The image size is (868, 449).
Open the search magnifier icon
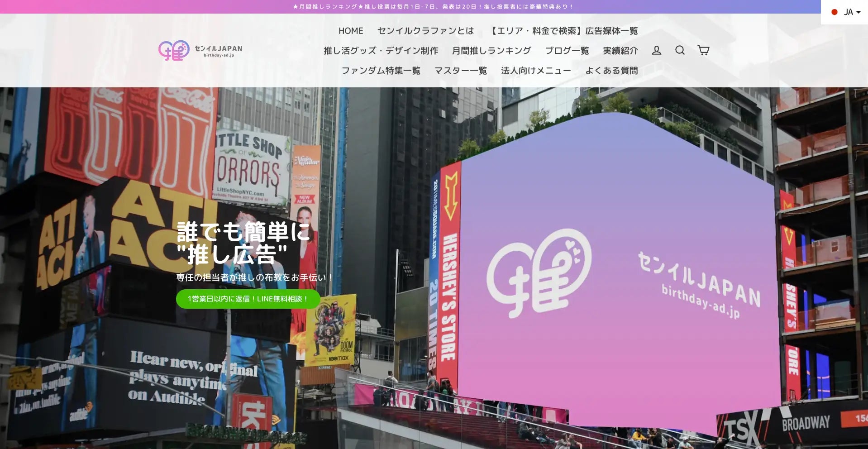pos(680,50)
